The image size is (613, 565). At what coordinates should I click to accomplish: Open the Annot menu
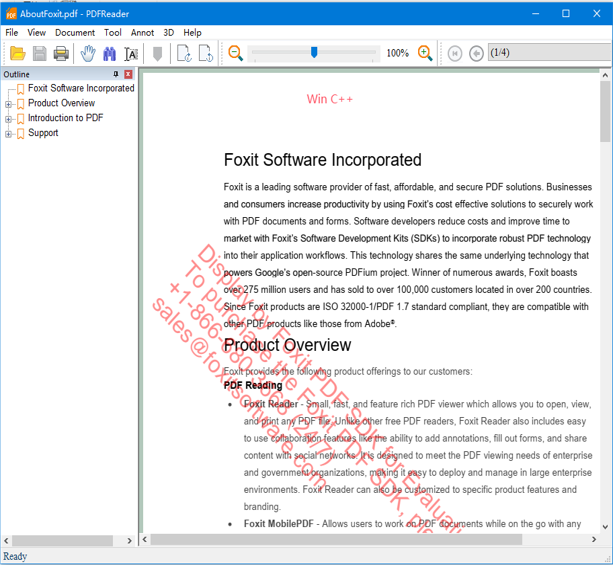[142, 32]
